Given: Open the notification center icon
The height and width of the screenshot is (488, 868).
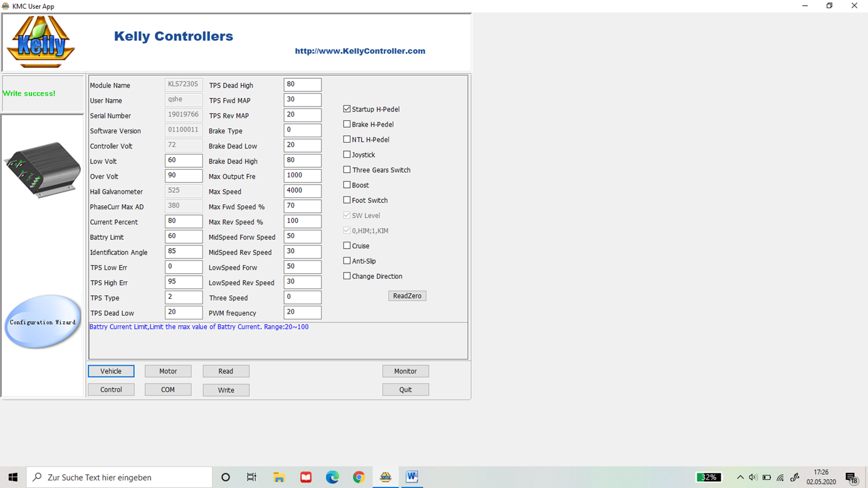Looking at the screenshot, I should click(850, 477).
